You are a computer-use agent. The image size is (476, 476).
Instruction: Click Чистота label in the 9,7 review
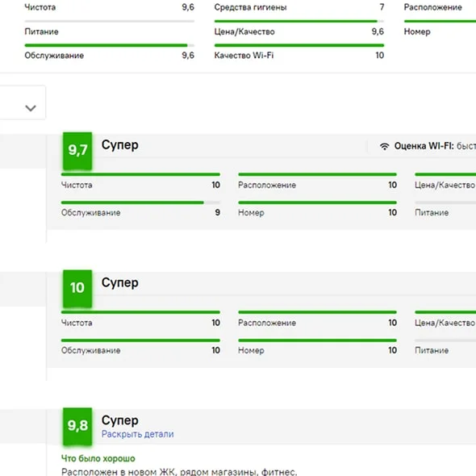tap(77, 186)
